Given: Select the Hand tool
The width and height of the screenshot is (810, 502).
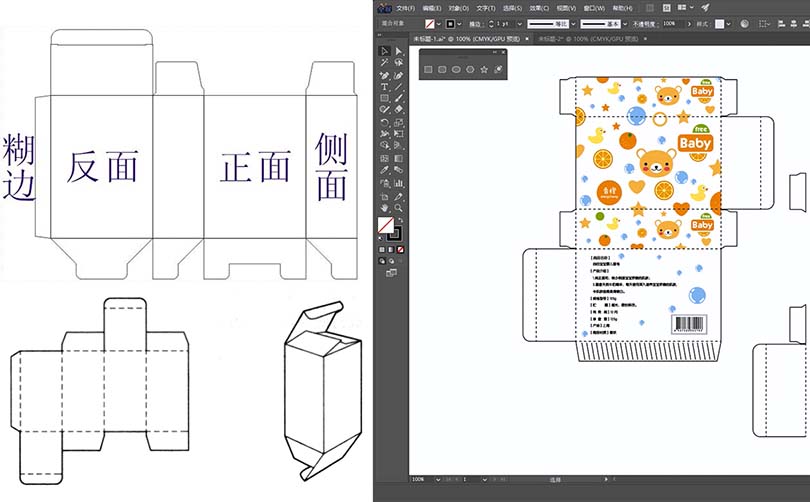Looking at the screenshot, I should [384, 208].
